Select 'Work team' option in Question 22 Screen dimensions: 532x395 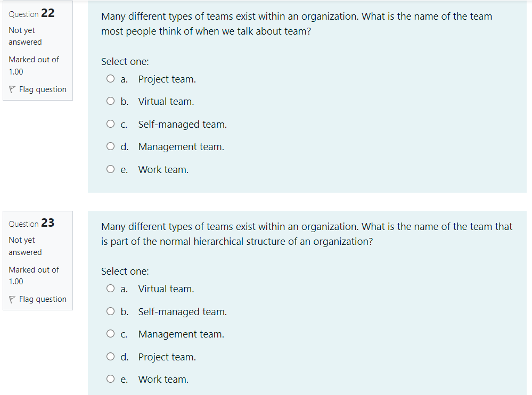click(110, 169)
